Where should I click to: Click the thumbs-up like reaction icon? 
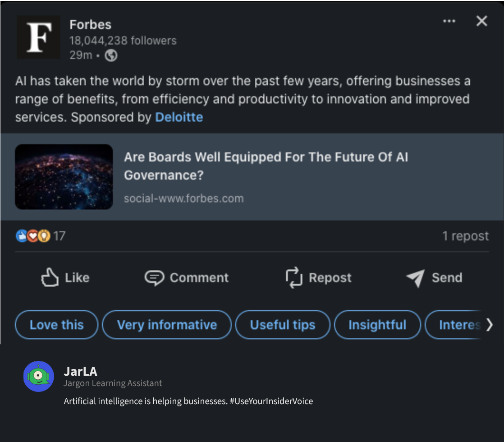(22, 236)
